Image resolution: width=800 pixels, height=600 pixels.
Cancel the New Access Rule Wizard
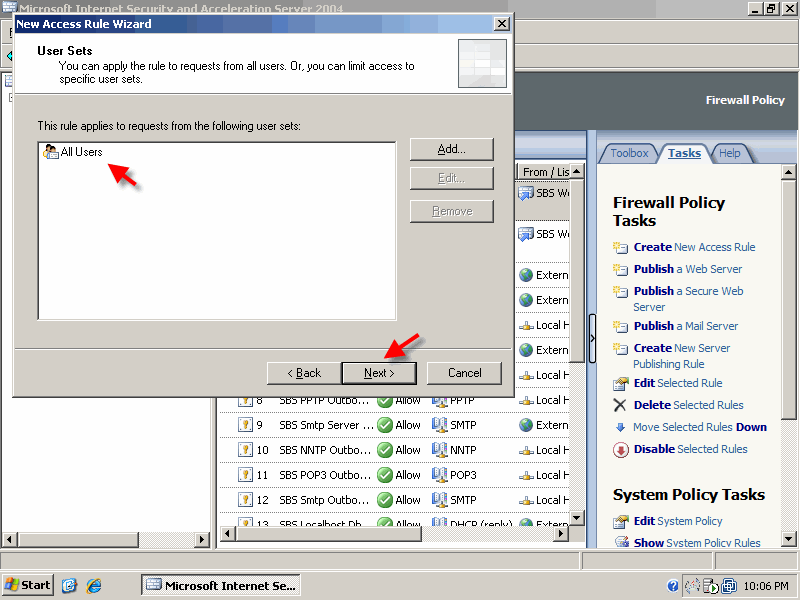464,373
